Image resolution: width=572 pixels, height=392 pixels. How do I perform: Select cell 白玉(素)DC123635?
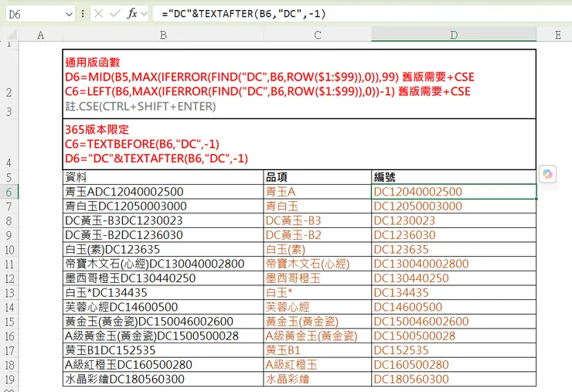tap(163, 249)
